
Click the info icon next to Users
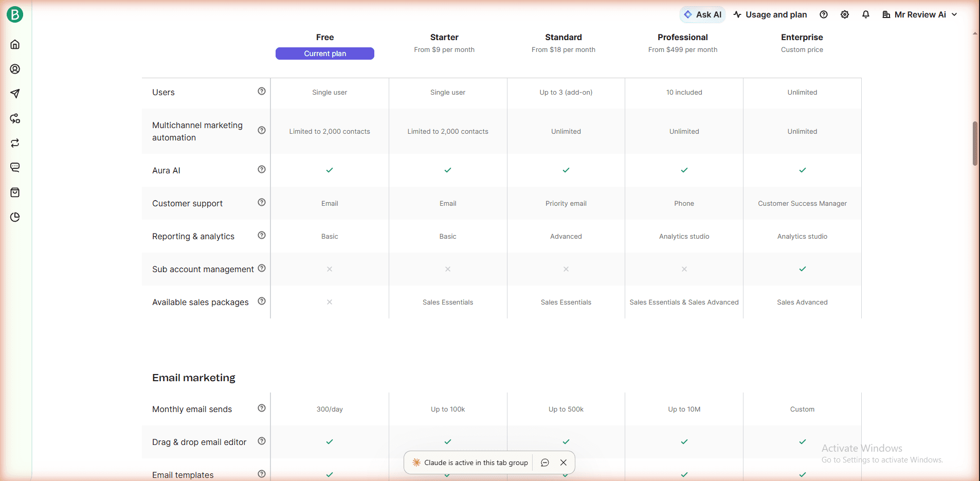262,91
